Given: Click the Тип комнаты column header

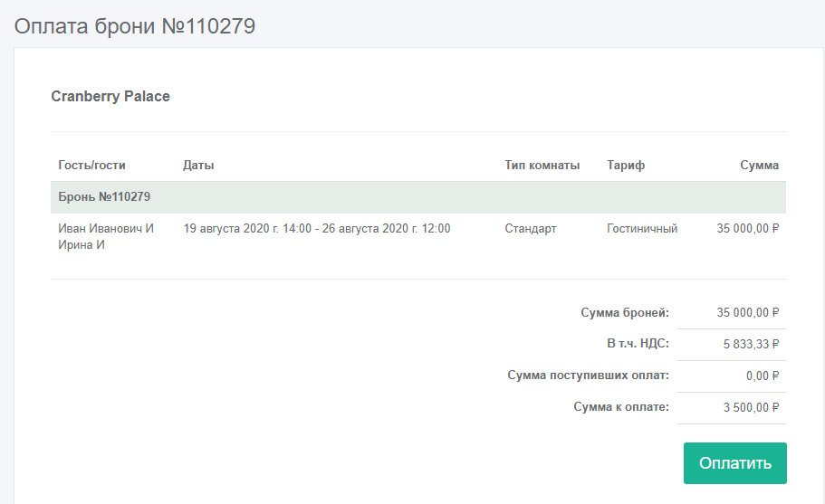Looking at the screenshot, I should (x=542, y=166).
